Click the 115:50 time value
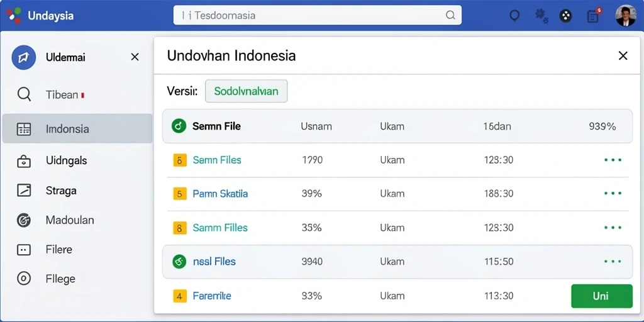 [499, 261]
